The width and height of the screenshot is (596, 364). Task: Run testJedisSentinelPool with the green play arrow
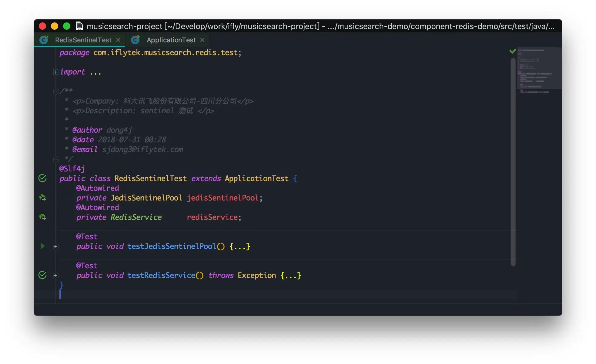click(x=42, y=246)
